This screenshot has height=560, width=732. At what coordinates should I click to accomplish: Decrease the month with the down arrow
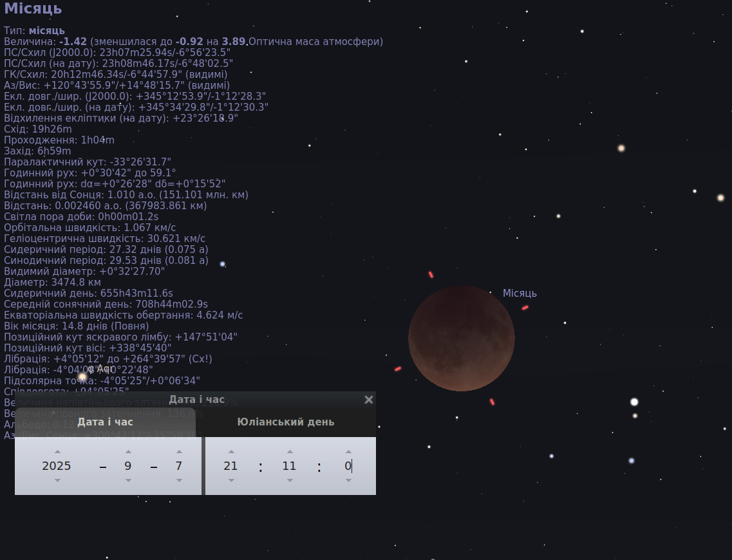[128, 480]
